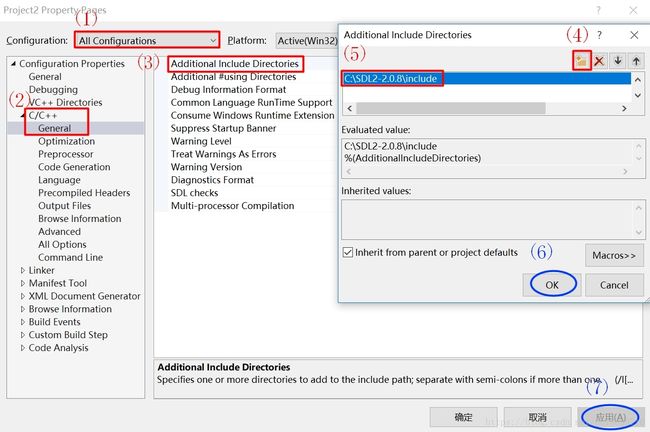Open the Platform dropdown
This screenshot has height=432, width=650.
tap(305, 40)
